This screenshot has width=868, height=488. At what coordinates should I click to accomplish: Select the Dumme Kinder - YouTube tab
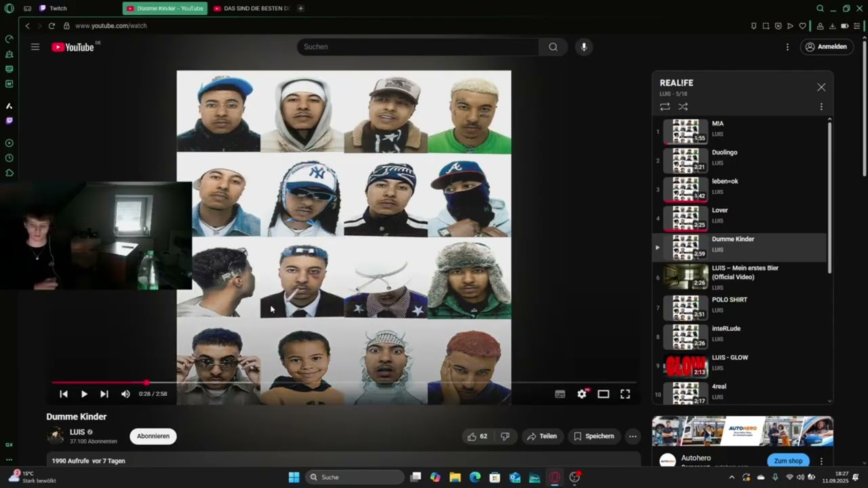165,9
